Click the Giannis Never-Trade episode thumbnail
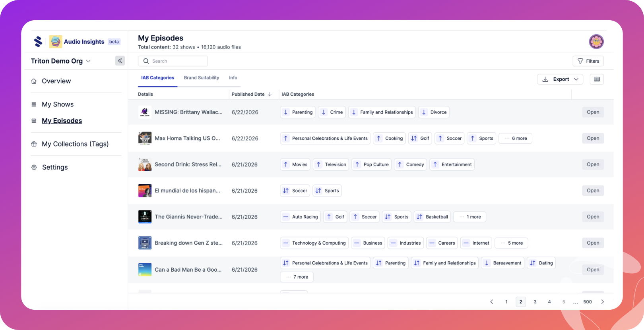 click(x=145, y=217)
